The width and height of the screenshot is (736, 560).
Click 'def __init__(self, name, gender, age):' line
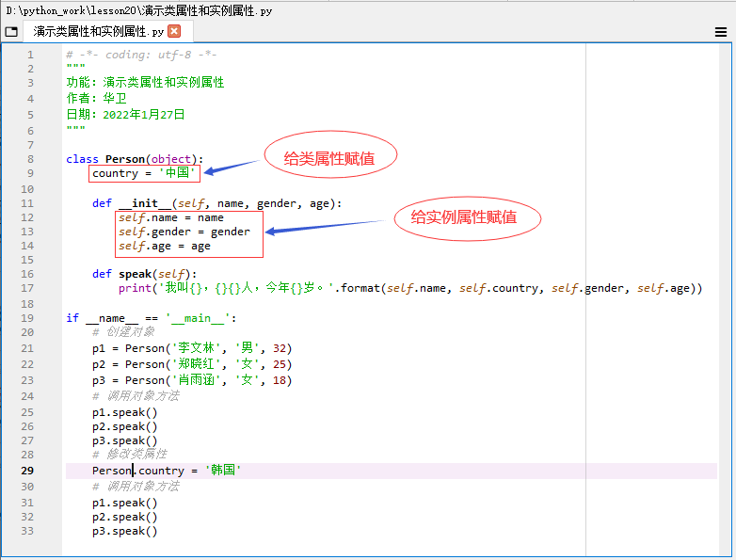[216, 203]
